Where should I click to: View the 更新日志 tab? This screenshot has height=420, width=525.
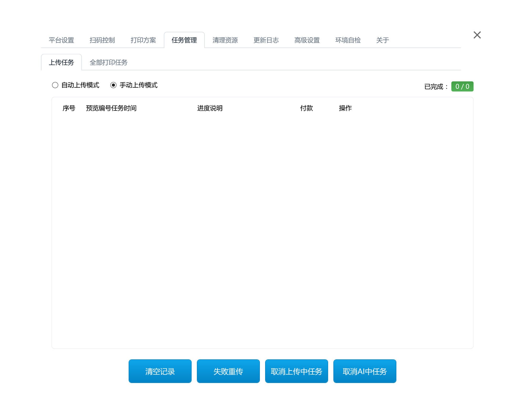(266, 40)
